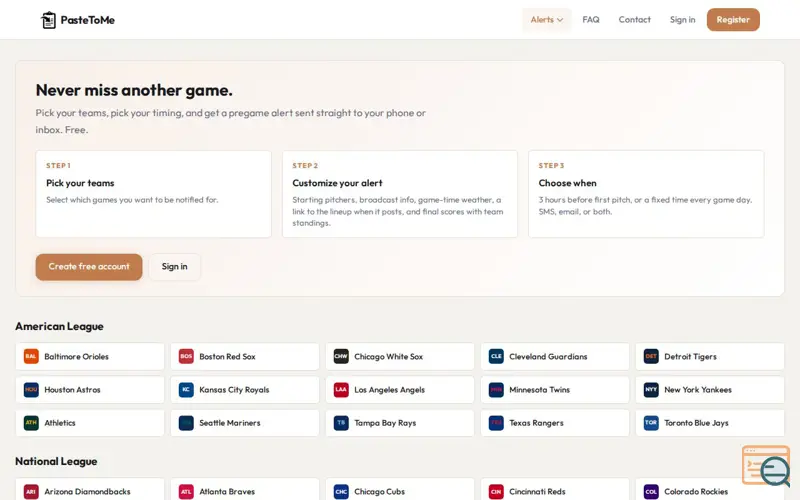Click the Boston Red Sox BOS badge icon

(186, 357)
